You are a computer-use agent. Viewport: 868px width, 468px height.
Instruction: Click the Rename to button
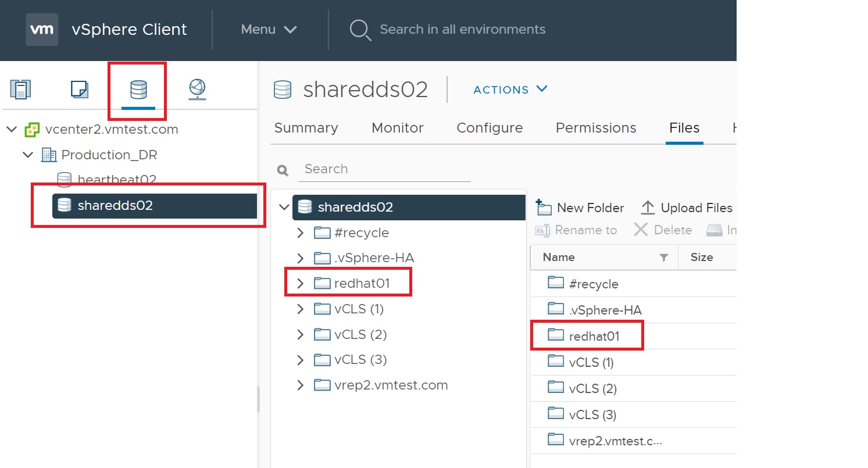(576, 230)
